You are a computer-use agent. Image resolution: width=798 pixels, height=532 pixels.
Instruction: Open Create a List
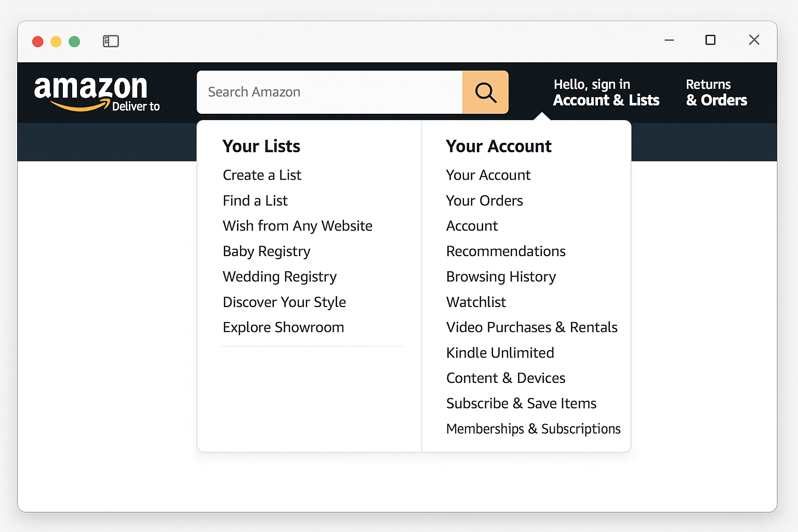coord(262,175)
